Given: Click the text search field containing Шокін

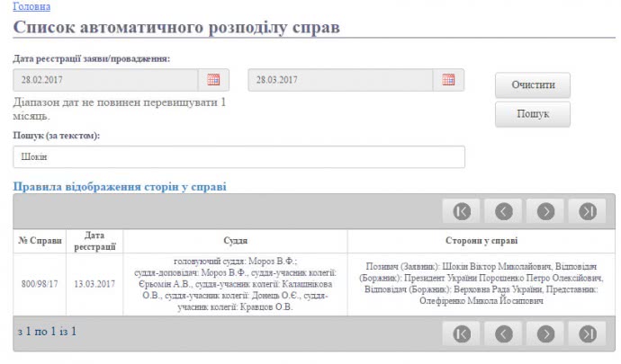Looking at the screenshot, I should click(238, 157).
